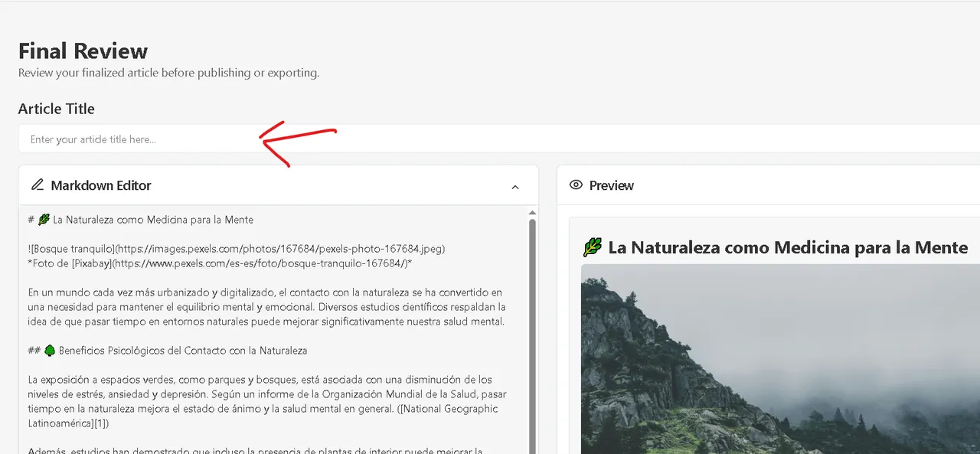Click the Article Title input field

tap(499, 139)
